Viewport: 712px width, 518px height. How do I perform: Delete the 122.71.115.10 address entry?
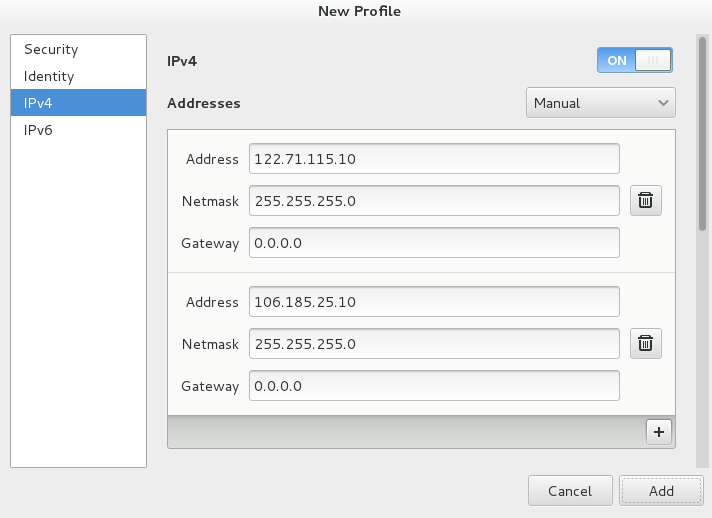[645, 201]
